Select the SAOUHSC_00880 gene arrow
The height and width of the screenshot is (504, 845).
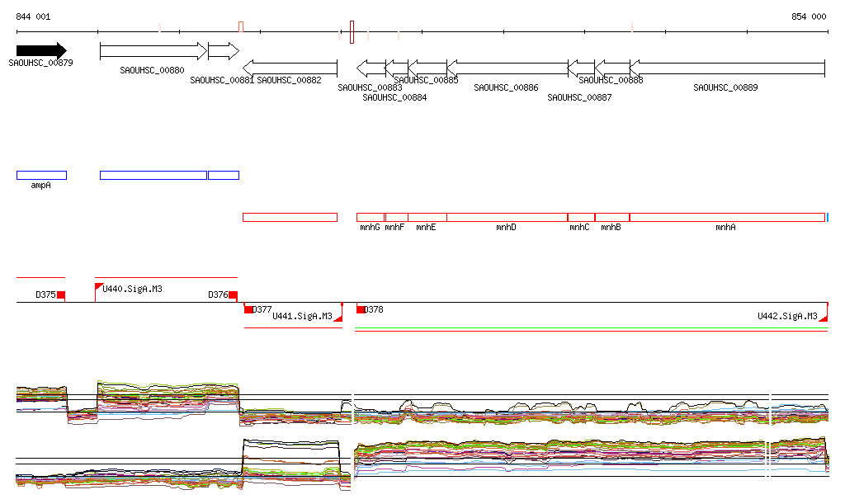coord(153,51)
